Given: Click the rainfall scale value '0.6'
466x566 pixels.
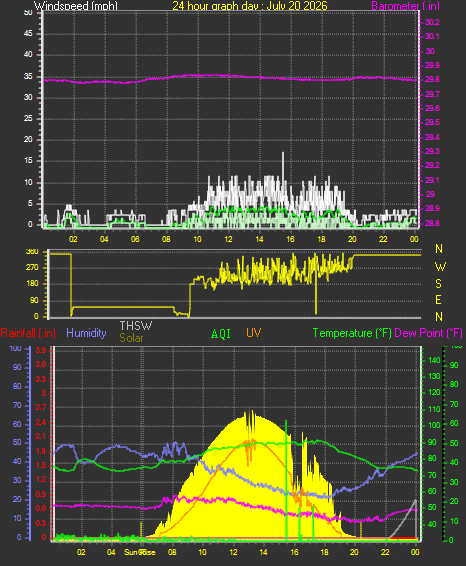Looking at the screenshot, I should click(x=41, y=509).
